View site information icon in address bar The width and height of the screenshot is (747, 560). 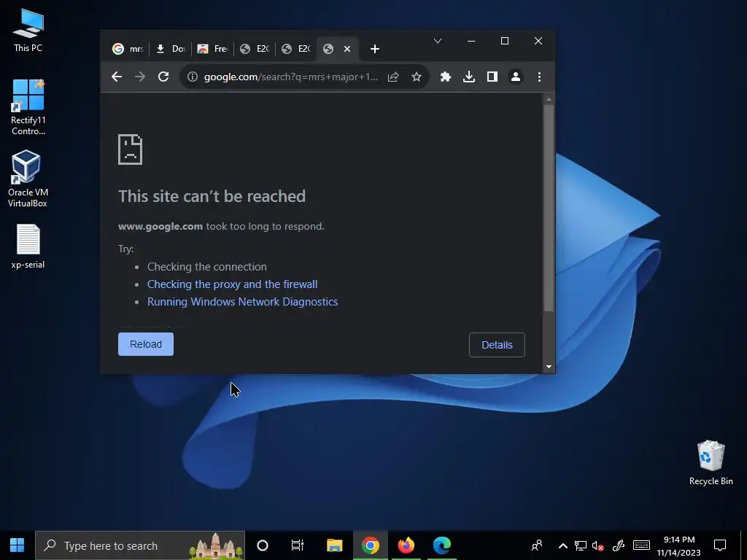(x=193, y=77)
